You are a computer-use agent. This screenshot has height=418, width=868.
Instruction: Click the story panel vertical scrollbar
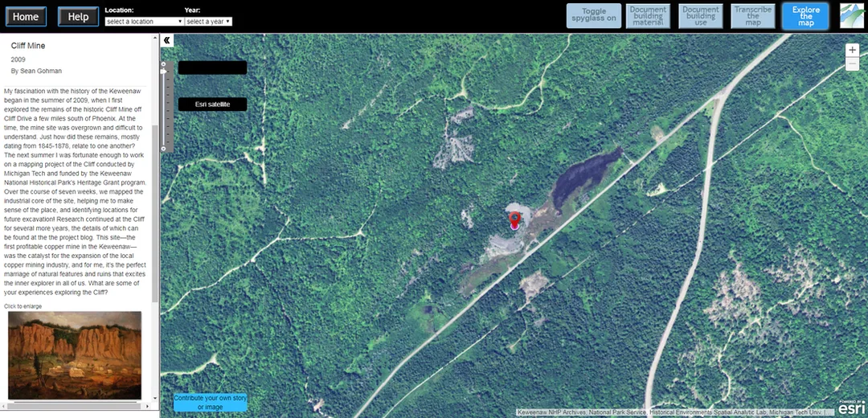(x=155, y=213)
